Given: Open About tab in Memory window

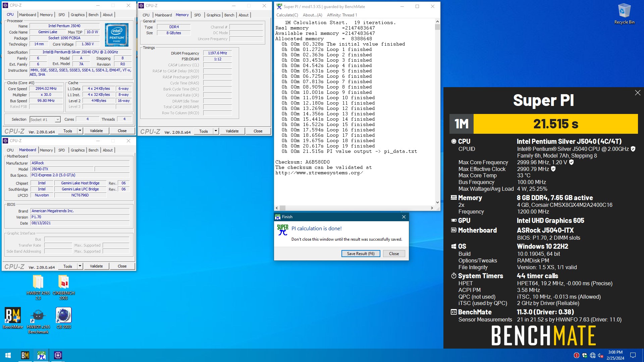Looking at the screenshot, I should pyautogui.click(x=244, y=15).
